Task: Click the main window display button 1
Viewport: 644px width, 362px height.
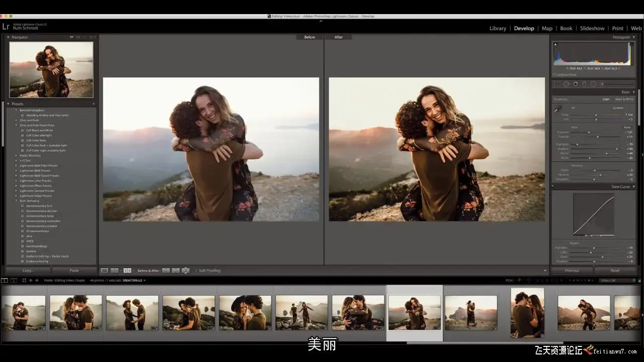Action: click(5, 280)
